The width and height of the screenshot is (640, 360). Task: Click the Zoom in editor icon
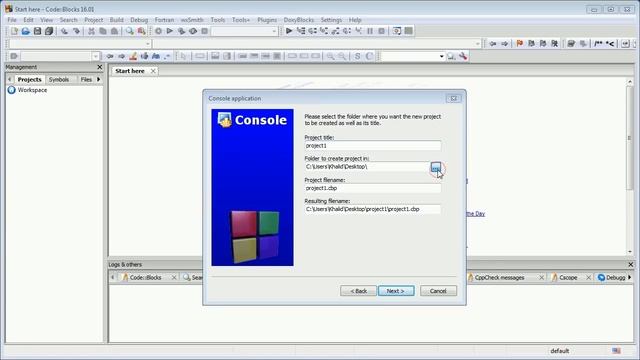coord(330,56)
